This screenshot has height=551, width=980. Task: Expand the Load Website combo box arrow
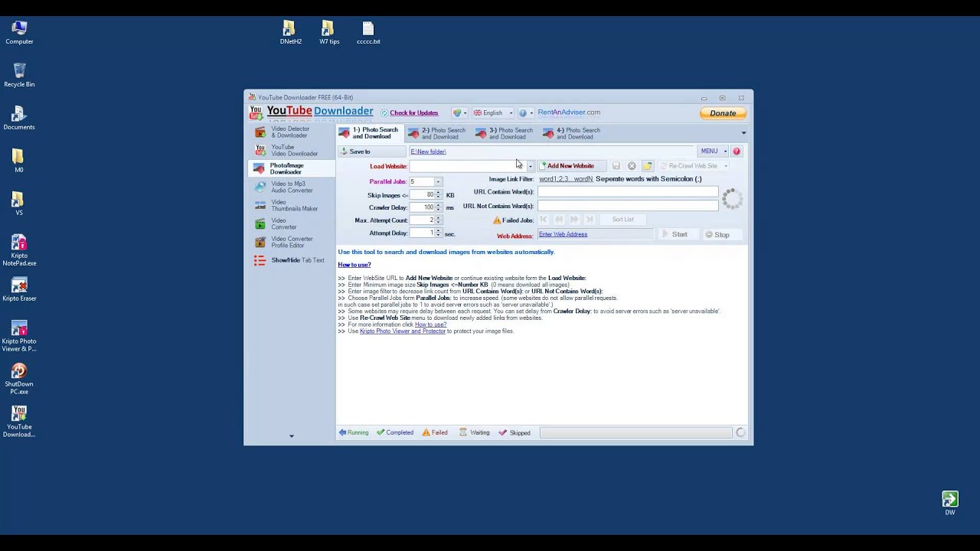pos(530,166)
